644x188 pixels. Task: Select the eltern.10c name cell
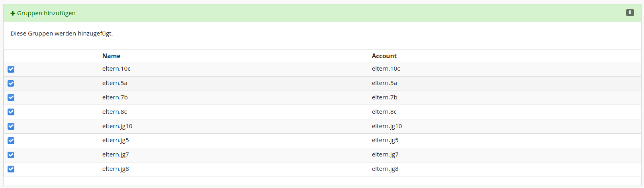(x=116, y=69)
